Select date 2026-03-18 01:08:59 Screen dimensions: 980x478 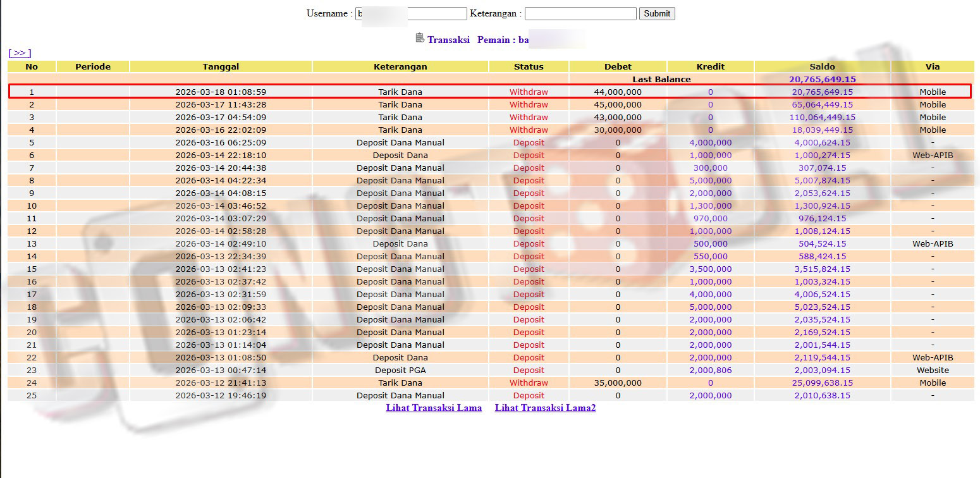click(221, 92)
